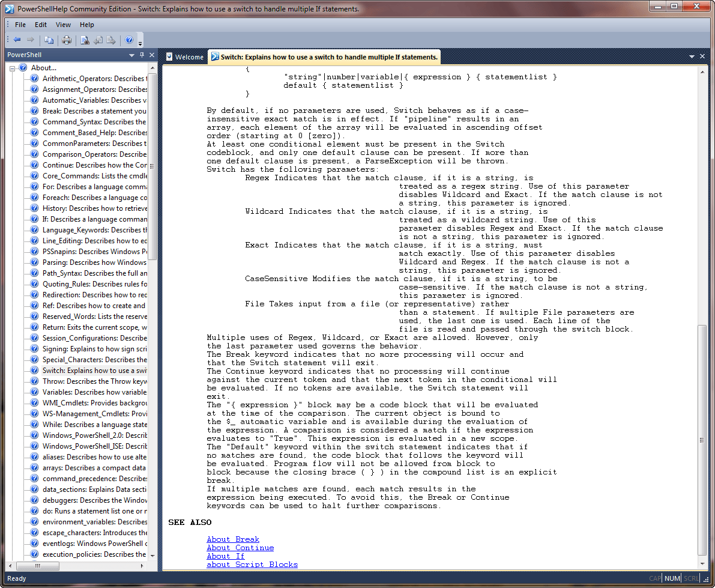This screenshot has height=588, width=715.
Task: Select the Switch help topic tab
Action: (324, 57)
